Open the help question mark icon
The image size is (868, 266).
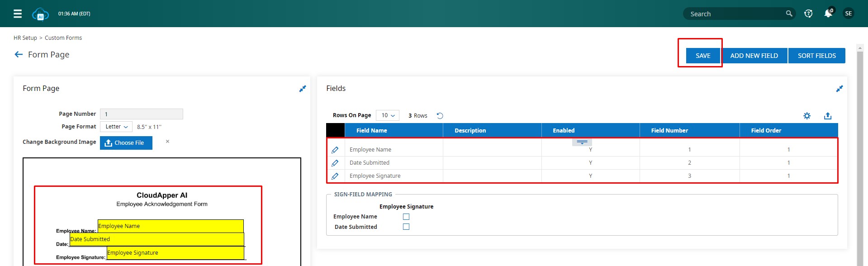pyautogui.click(x=808, y=14)
